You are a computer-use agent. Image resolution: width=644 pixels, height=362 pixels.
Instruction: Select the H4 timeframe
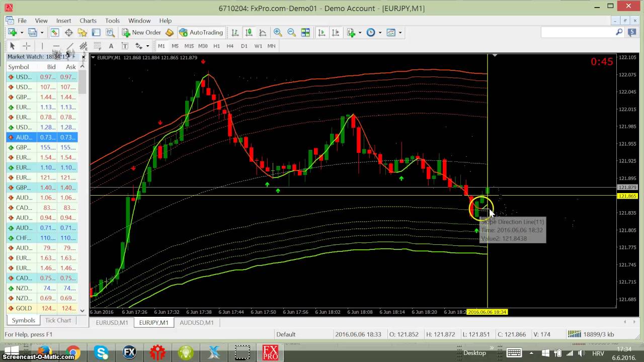(230, 46)
